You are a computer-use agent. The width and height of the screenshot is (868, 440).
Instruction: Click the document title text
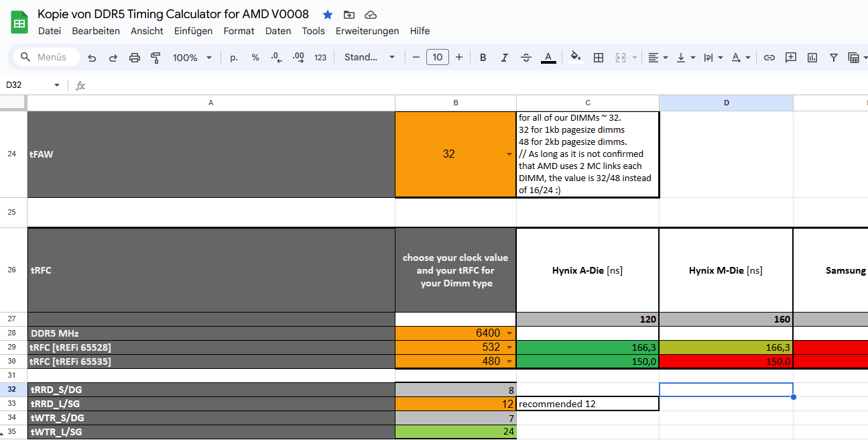173,13
